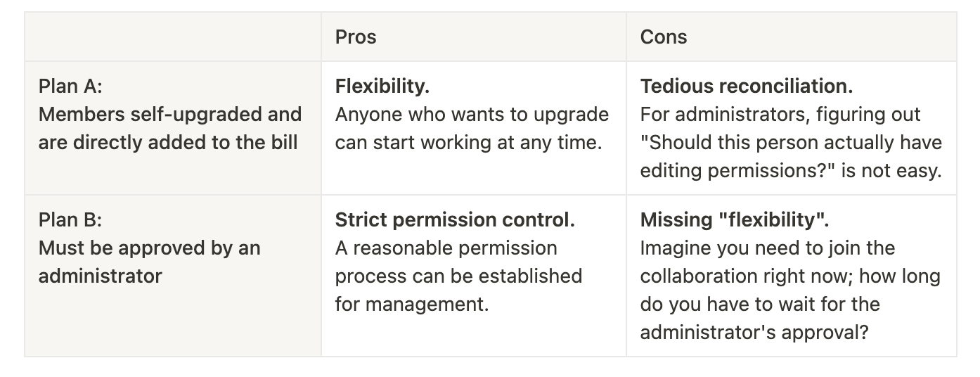Click the Strict permission control. heading
Image resolution: width=980 pixels, height=377 pixels.
pyautogui.click(x=455, y=220)
